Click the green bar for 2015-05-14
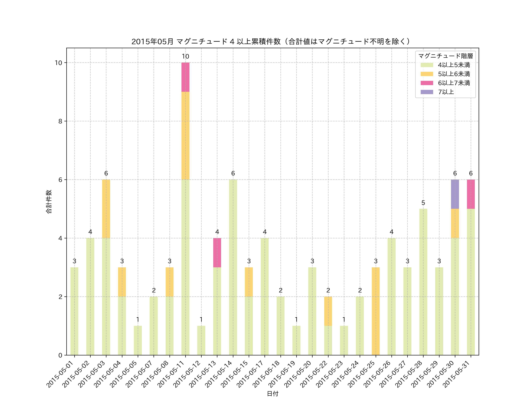This screenshot has height=399, width=532. [x=233, y=267]
